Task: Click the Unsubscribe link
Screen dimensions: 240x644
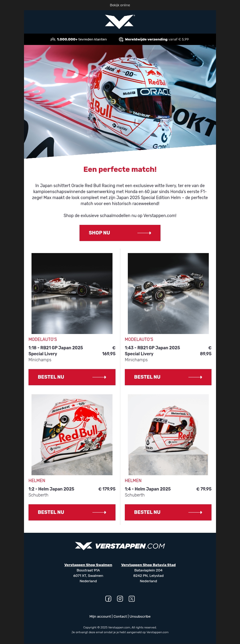Action: coord(140,616)
